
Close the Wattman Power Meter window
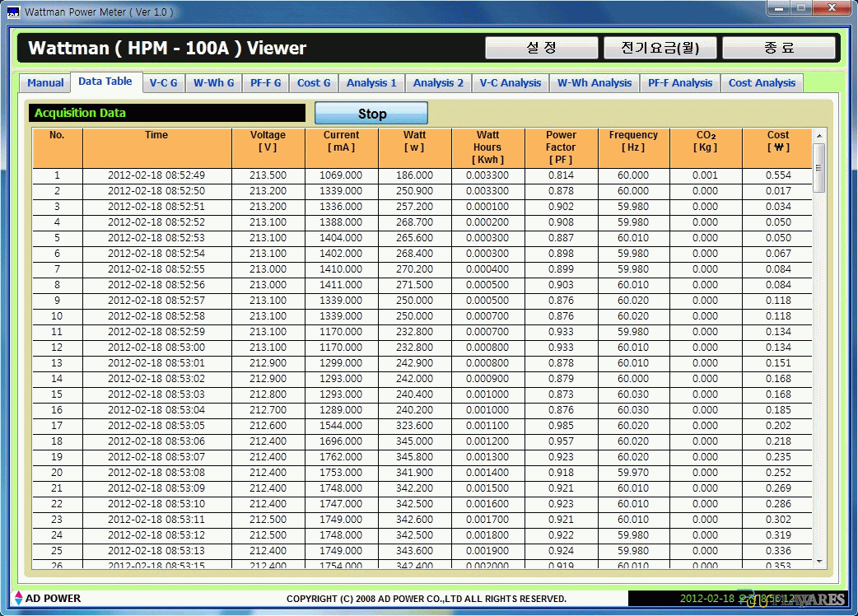[831, 7]
